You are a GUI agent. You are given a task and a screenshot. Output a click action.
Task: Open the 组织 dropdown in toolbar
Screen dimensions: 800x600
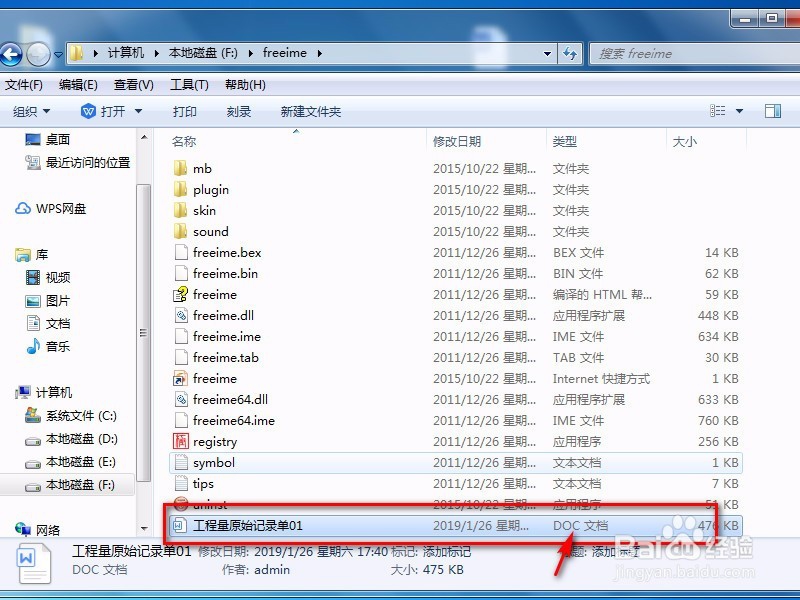[31, 111]
